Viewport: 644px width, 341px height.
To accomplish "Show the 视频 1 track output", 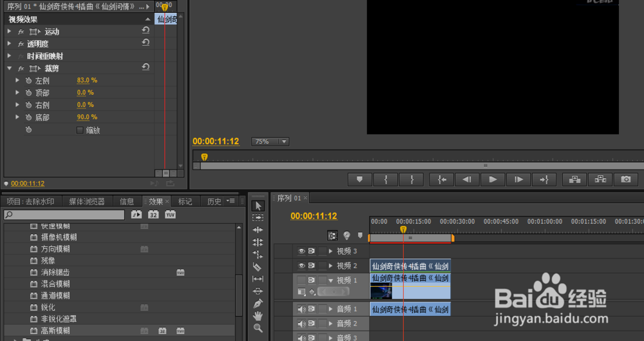I will pyautogui.click(x=301, y=280).
